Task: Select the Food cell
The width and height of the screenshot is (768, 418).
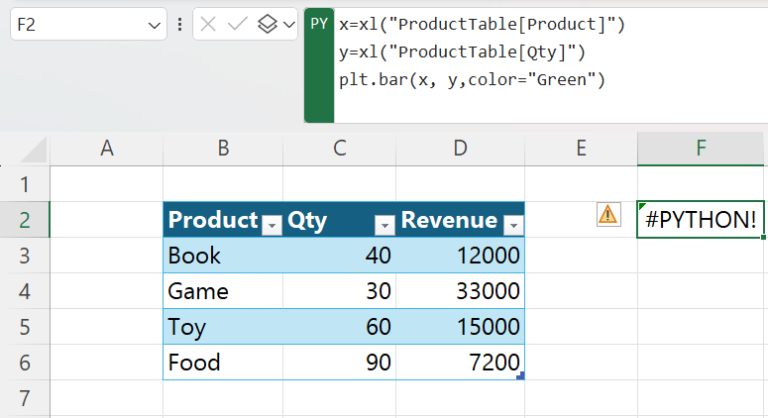Action: pos(223,363)
